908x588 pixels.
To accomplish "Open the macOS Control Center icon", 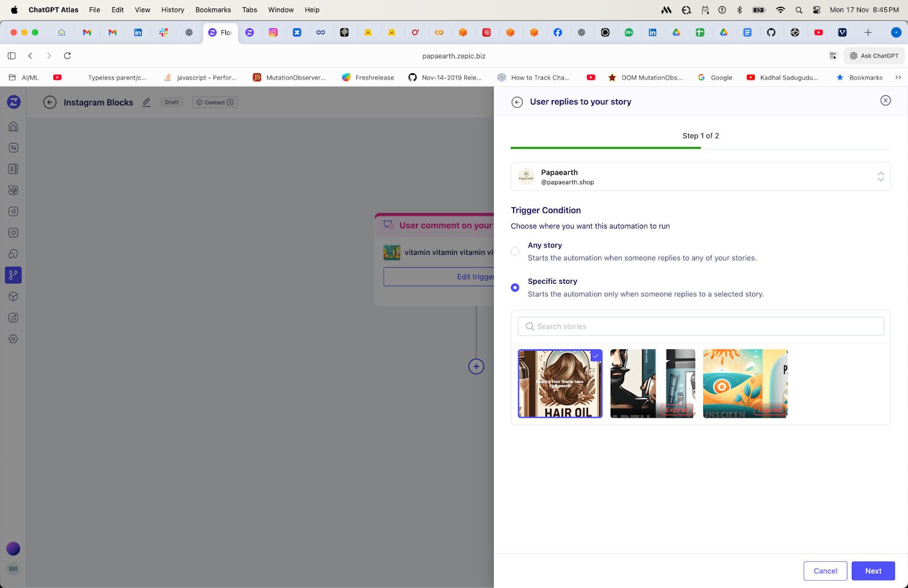I will [817, 10].
